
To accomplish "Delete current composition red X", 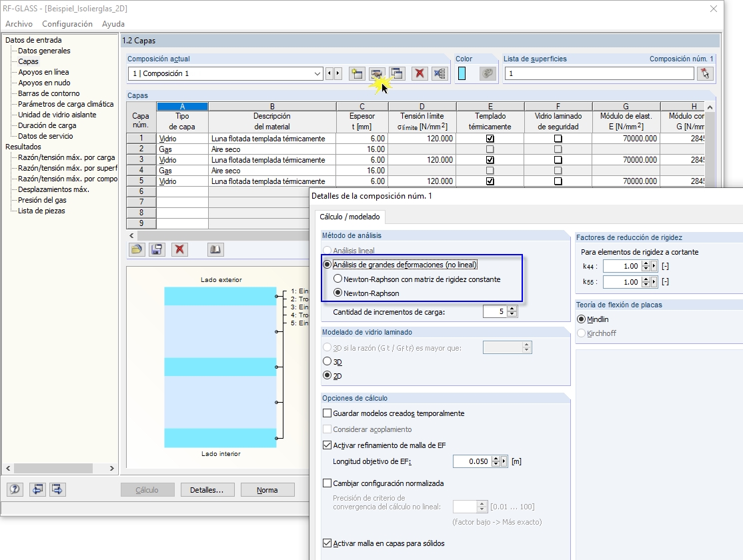I will pos(420,73).
